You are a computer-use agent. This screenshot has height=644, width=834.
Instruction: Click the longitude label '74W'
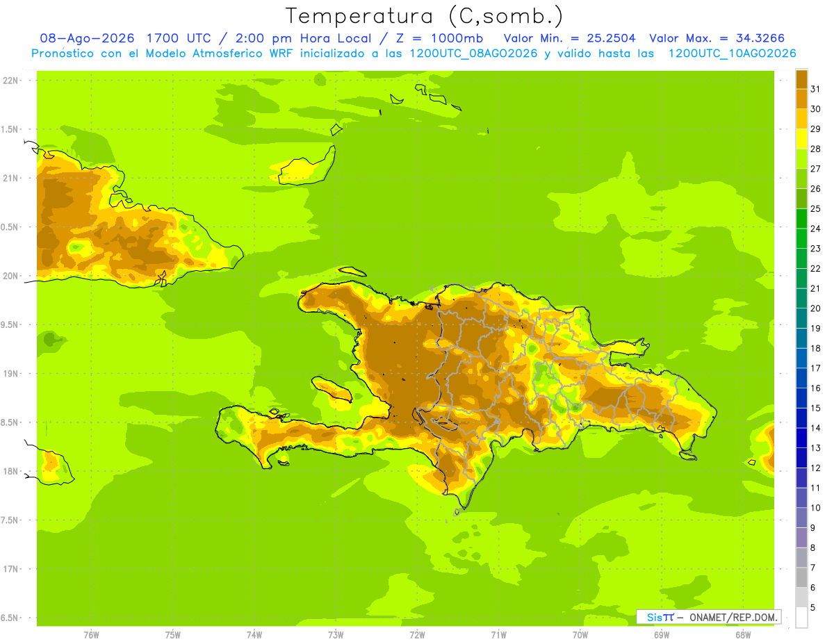(254, 635)
